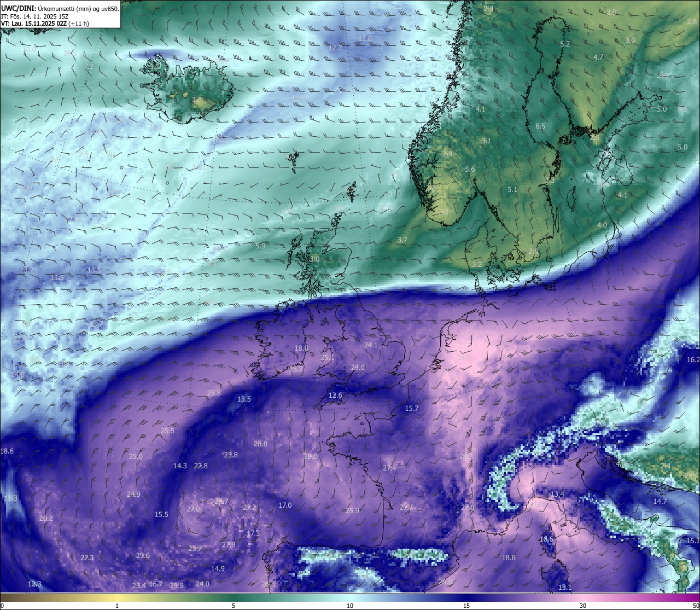Click the map value 22.8
This screenshot has height=610, width=700.
click(201, 466)
